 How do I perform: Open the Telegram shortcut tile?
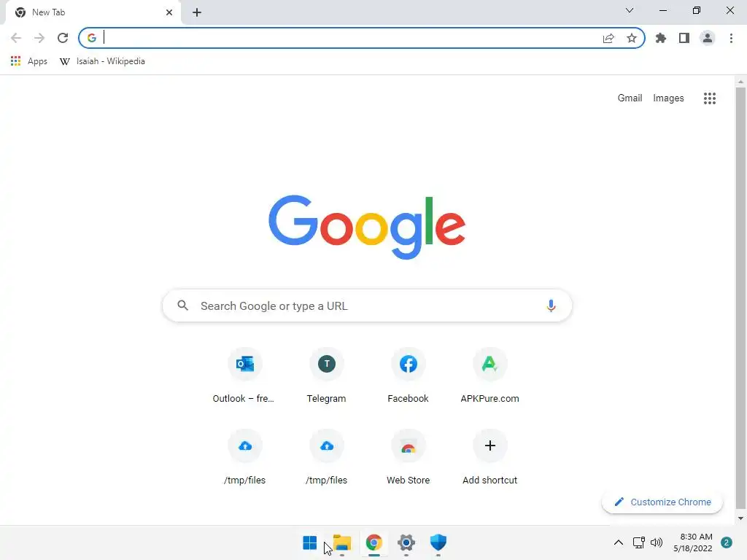click(x=326, y=377)
